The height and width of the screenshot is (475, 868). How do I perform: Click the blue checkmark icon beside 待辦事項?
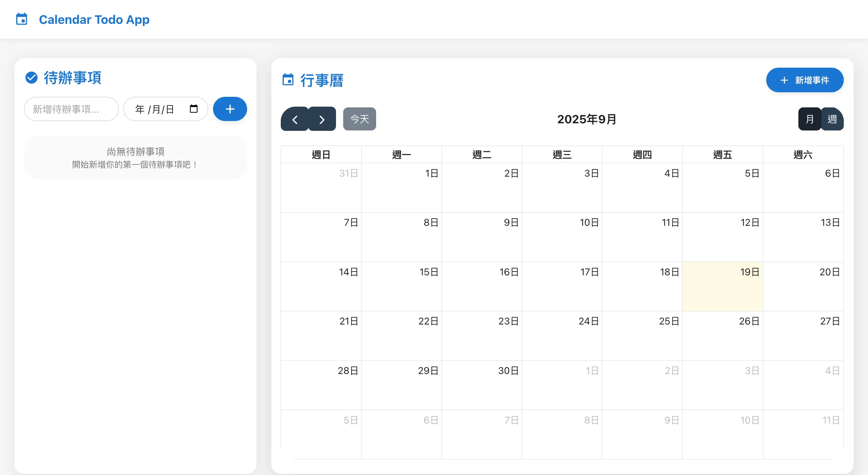31,78
